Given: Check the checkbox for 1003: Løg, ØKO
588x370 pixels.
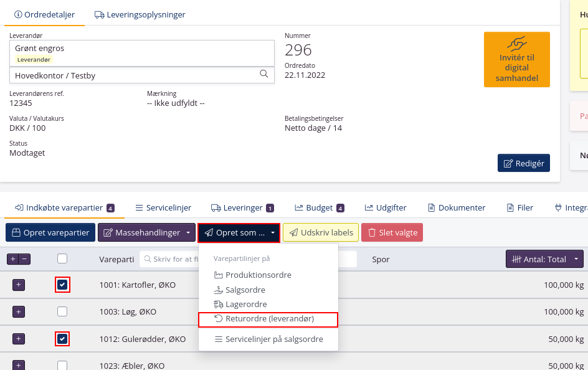Looking at the screenshot, I should 62,311.
